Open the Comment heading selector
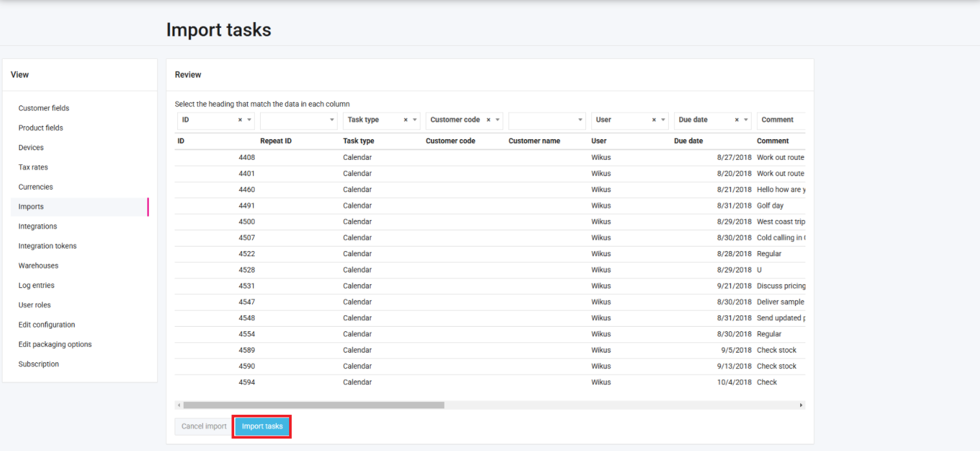Screen dimensions: 980x451 (x=780, y=120)
